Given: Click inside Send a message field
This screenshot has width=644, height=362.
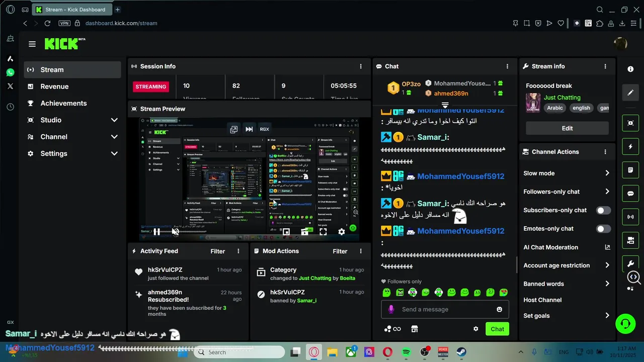Looking at the screenshot, I should [445, 309].
